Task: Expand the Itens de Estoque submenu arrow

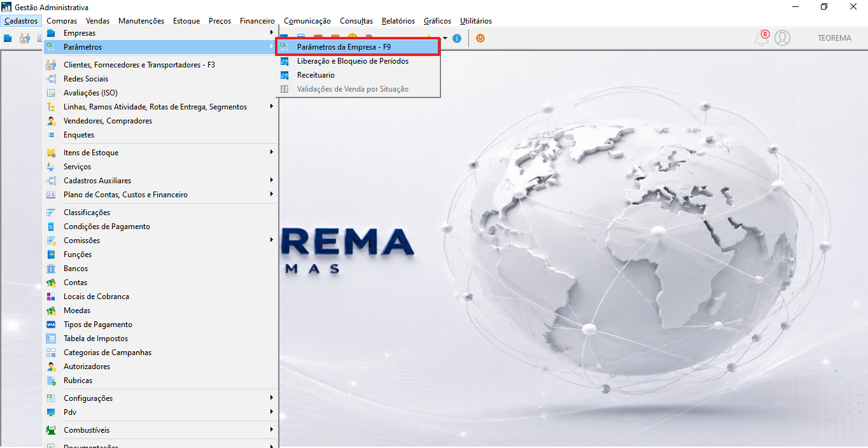Action: pos(272,152)
